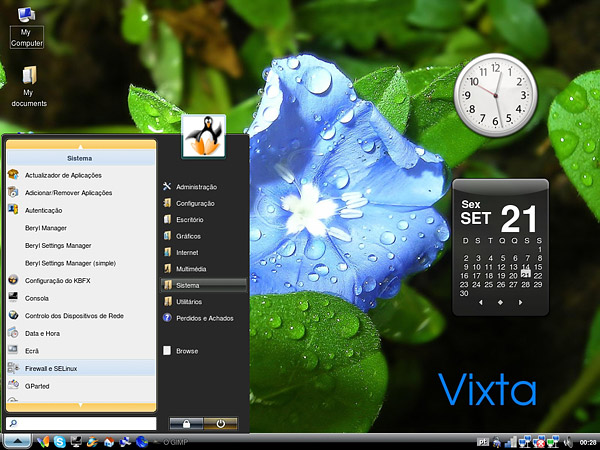600x450 pixels.
Task: Launch Actualizador de Aplicações
Action: point(81,175)
